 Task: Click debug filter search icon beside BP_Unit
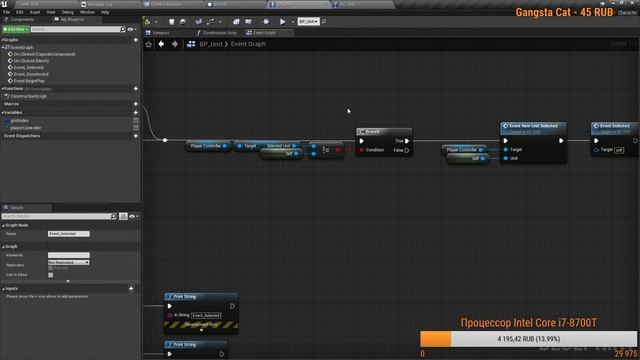[x=324, y=21]
